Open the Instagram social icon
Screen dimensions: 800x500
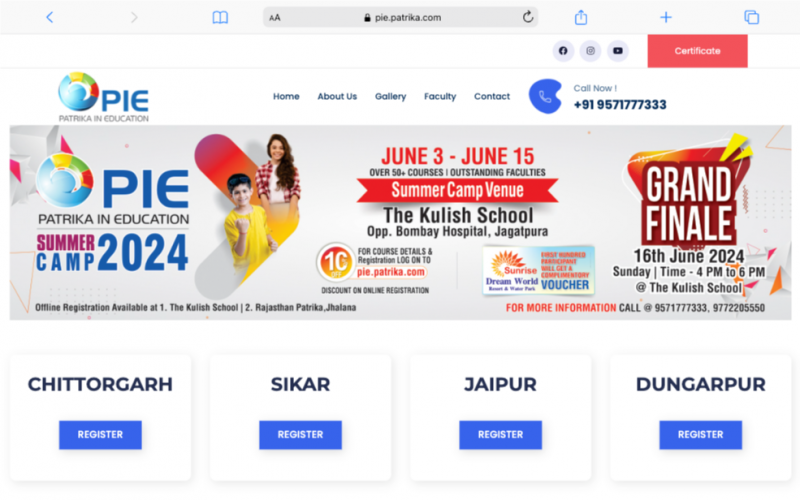[590, 51]
